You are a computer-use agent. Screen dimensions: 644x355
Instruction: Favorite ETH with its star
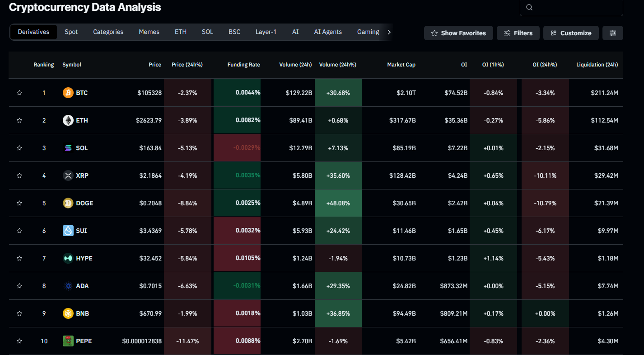(19, 120)
